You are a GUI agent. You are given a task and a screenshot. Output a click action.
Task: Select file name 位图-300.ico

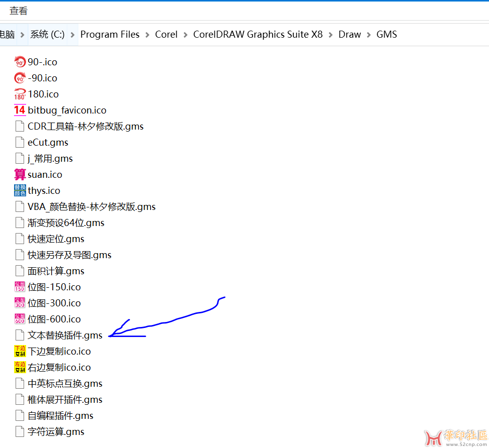click(54, 303)
